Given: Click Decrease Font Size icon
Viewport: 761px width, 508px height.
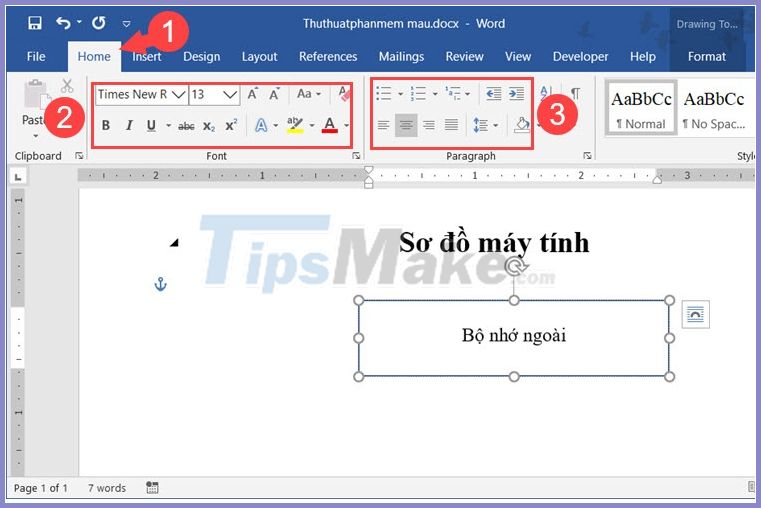Looking at the screenshot, I should pos(274,94).
